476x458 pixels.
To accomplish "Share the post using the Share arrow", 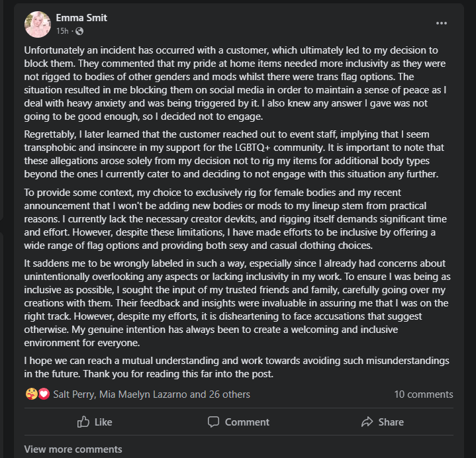I will [x=382, y=422].
